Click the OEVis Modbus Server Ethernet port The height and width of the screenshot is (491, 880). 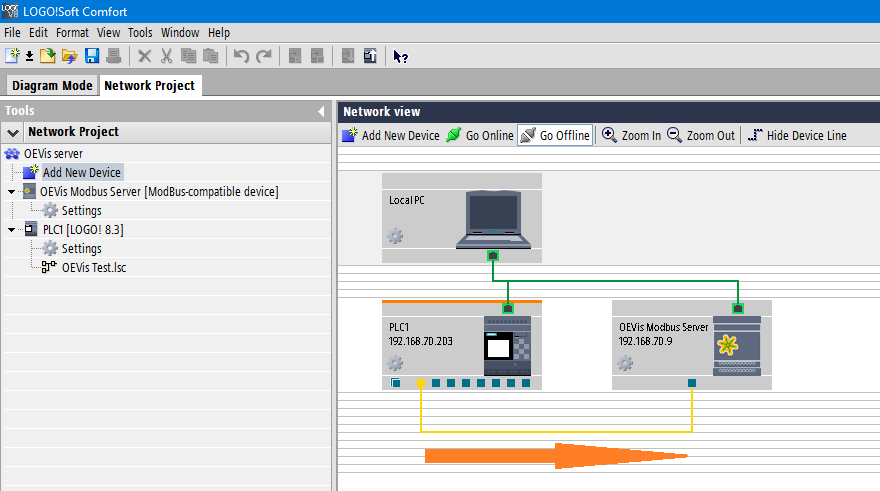pyautogui.click(x=738, y=309)
